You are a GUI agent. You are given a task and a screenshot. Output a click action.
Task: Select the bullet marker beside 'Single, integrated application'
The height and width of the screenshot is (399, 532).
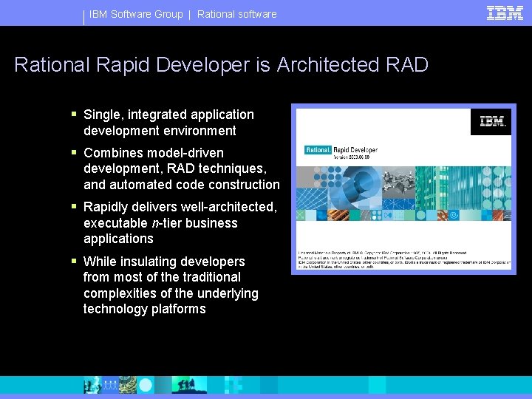tap(74, 114)
